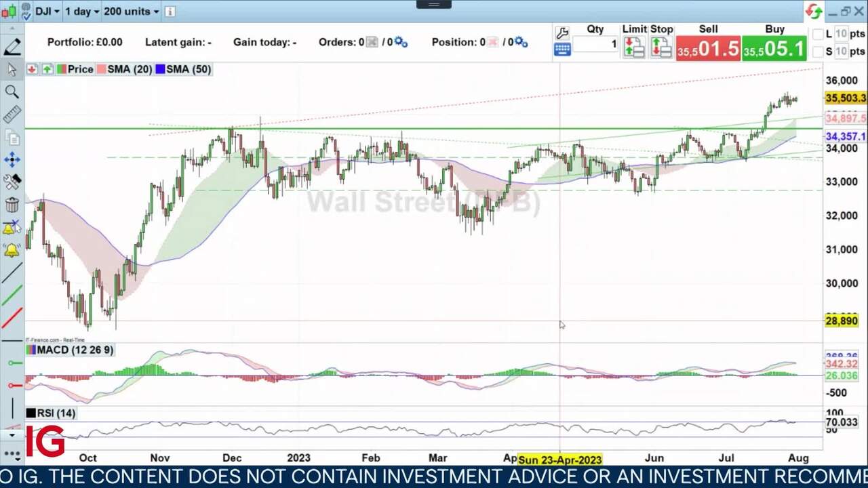Click the indicator settings icon beside DJI

[x=26, y=12]
